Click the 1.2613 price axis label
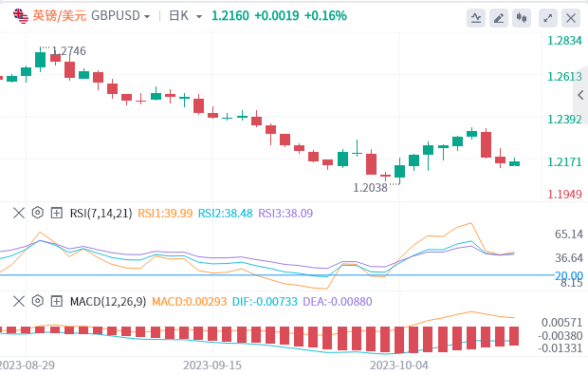This screenshot has height=375, width=588. point(564,77)
